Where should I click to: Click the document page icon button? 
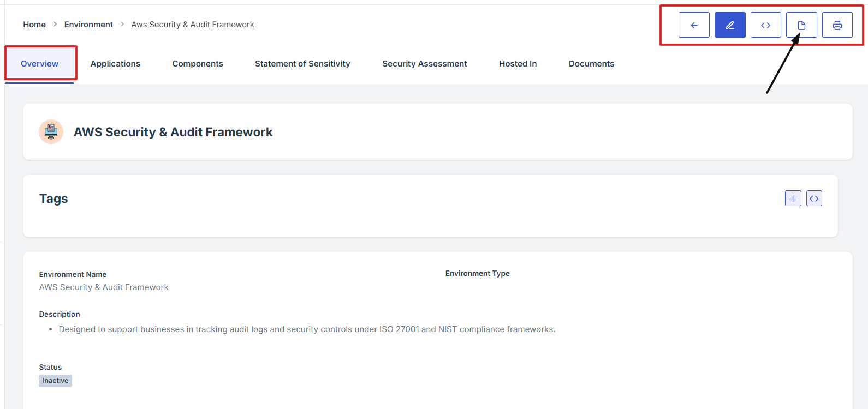pos(801,25)
